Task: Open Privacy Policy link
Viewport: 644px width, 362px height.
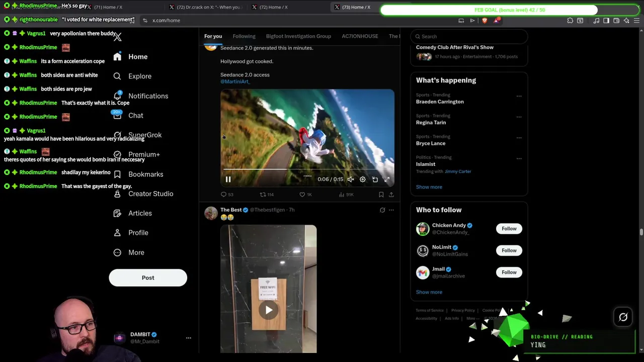Action: click(463, 310)
